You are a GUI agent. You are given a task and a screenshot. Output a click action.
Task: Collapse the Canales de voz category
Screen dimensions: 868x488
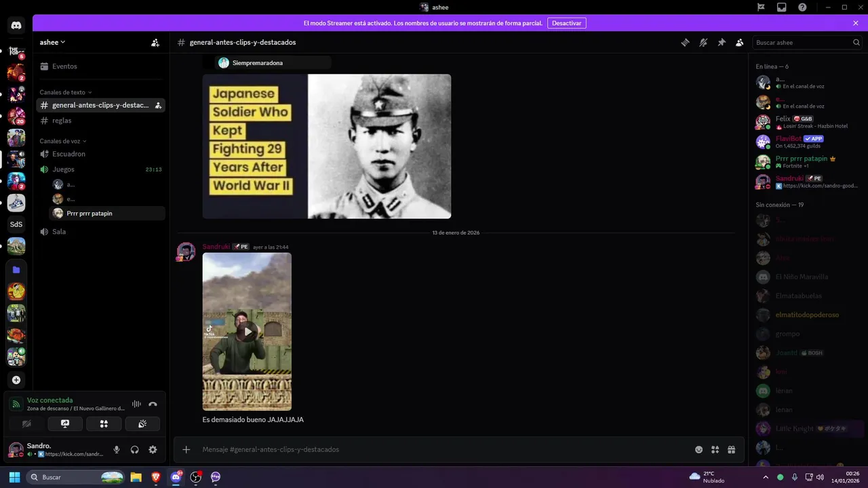pyautogui.click(x=63, y=141)
